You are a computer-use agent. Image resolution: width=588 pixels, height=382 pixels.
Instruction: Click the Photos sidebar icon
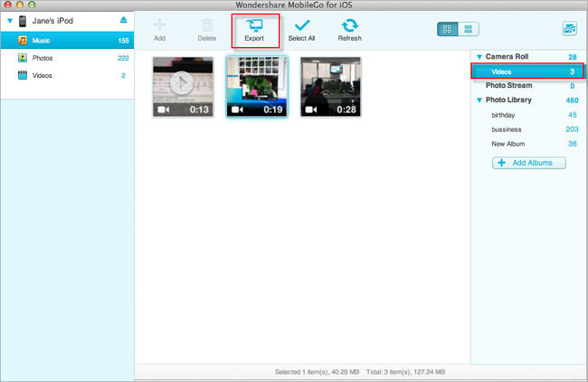(x=23, y=58)
